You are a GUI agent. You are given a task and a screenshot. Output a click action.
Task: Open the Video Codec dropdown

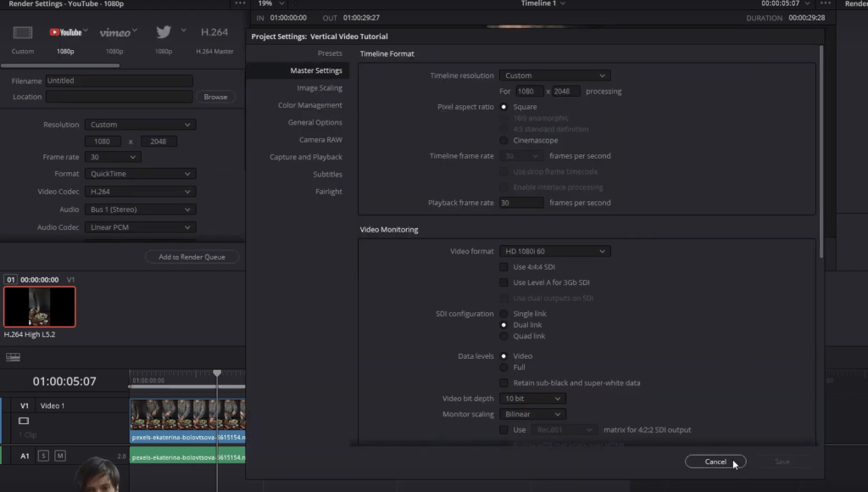click(x=140, y=192)
